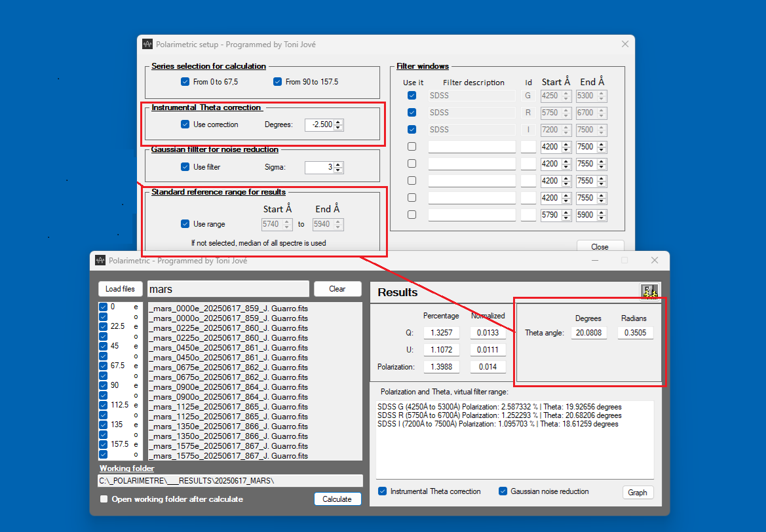Click U Normalized value 0.0111
The image size is (766, 532).
tap(488, 350)
